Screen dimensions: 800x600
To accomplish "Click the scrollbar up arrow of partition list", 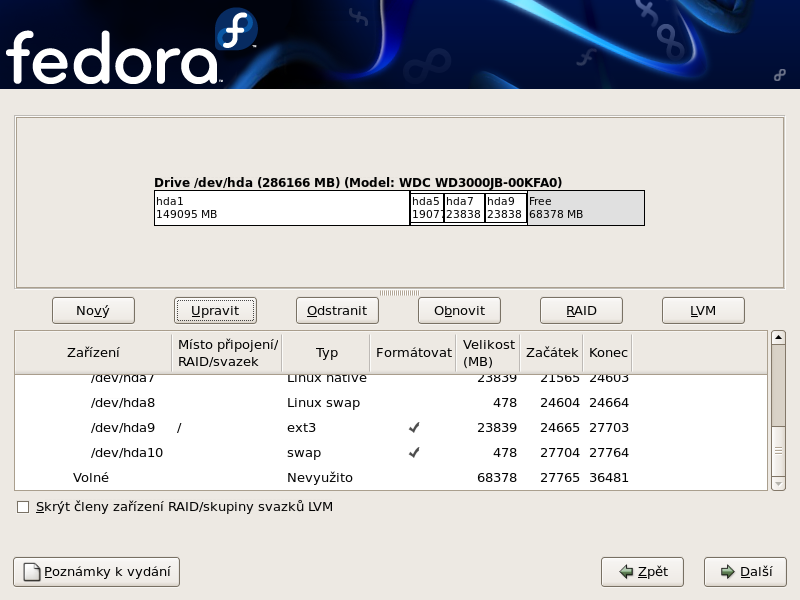I will [x=778, y=337].
